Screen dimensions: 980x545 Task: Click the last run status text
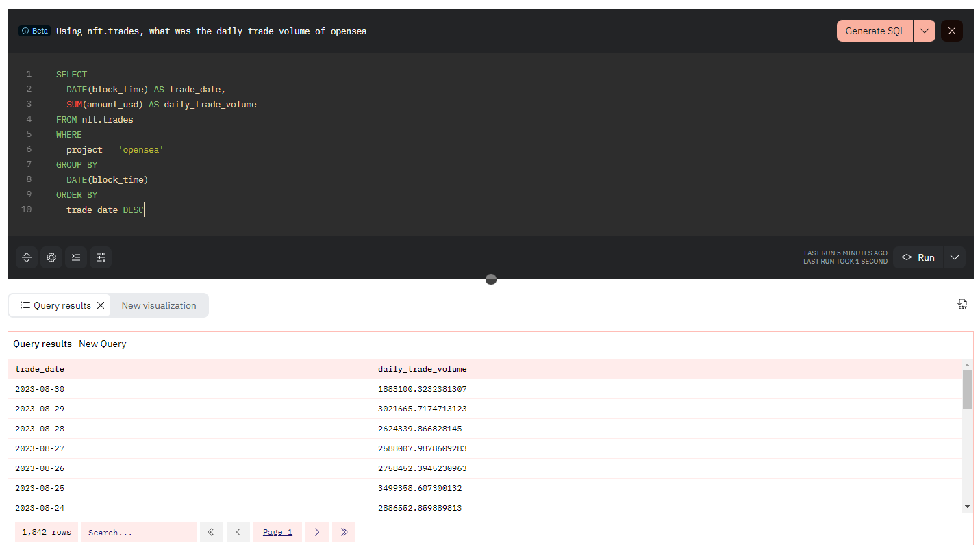(846, 257)
